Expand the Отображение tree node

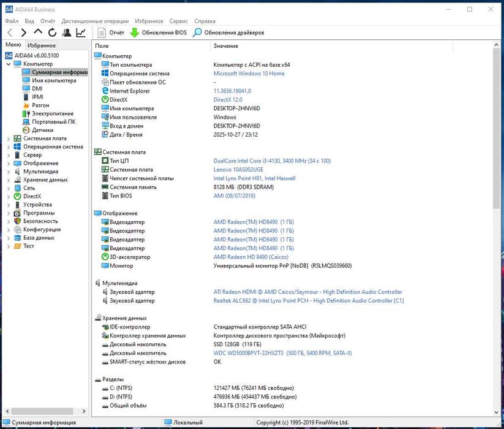[9, 164]
